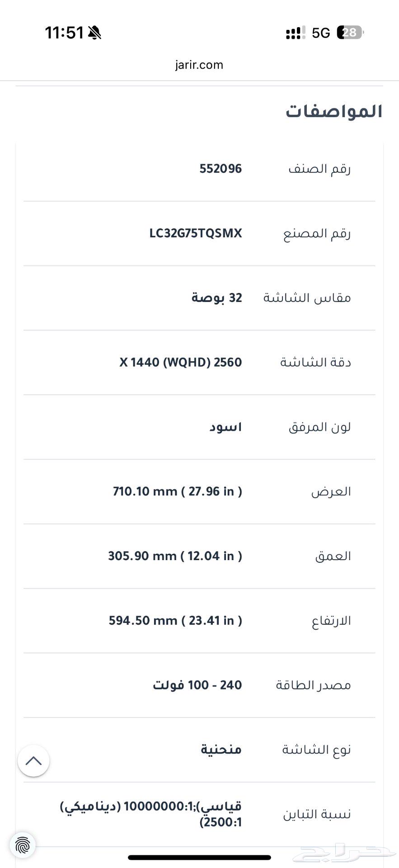Tap the scroll-to-top chevron button
The image size is (399, 868).
click(x=33, y=761)
